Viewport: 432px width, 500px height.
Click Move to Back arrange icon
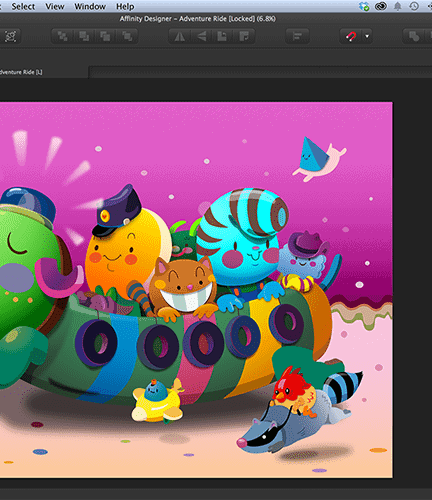tap(62, 36)
